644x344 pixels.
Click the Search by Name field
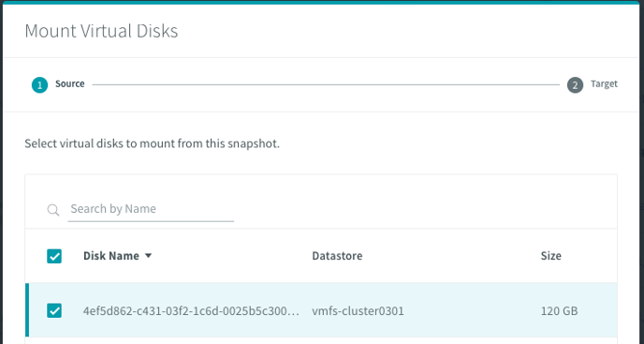coord(151,209)
